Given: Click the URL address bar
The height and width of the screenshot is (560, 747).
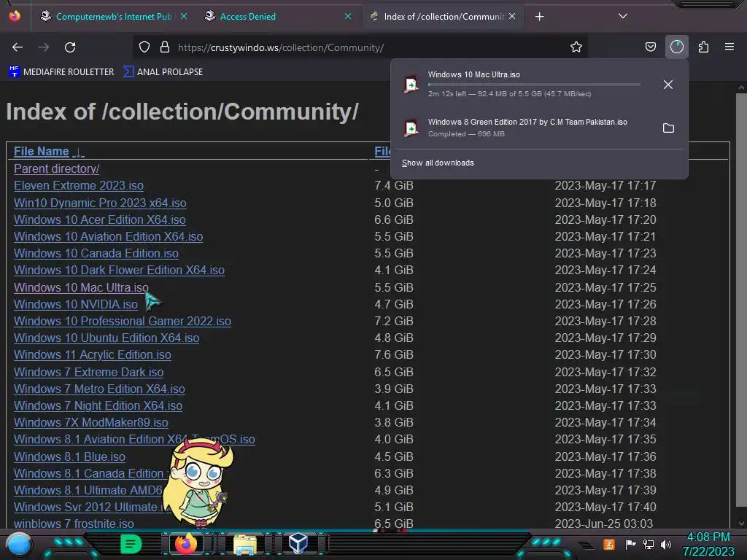Looking at the screenshot, I should pos(362,47).
